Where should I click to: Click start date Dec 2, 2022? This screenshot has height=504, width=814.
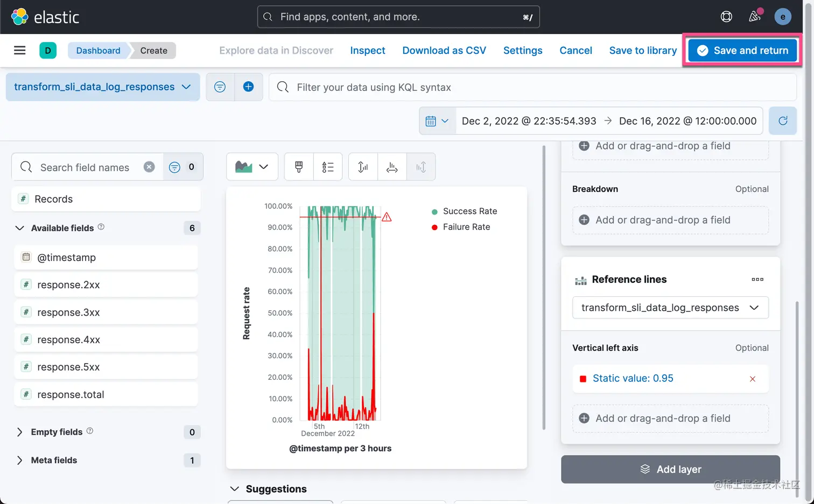529,121
